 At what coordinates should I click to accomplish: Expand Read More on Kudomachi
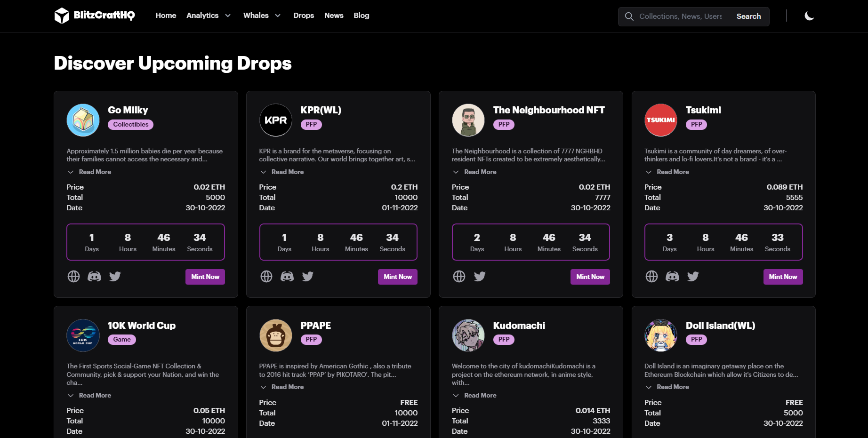pyautogui.click(x=474, y=395)
